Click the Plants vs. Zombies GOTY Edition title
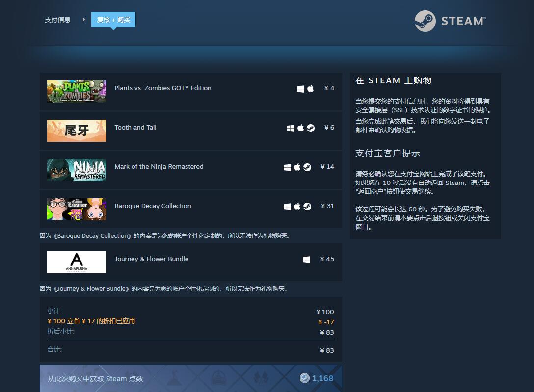 coord(163,88)
